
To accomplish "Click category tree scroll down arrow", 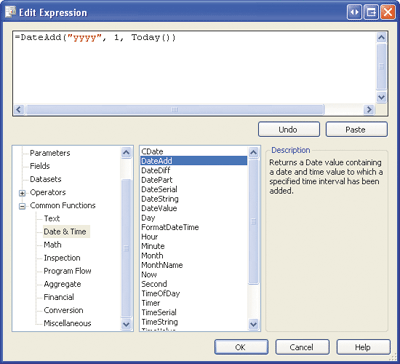I will click(x=126, y=324).
